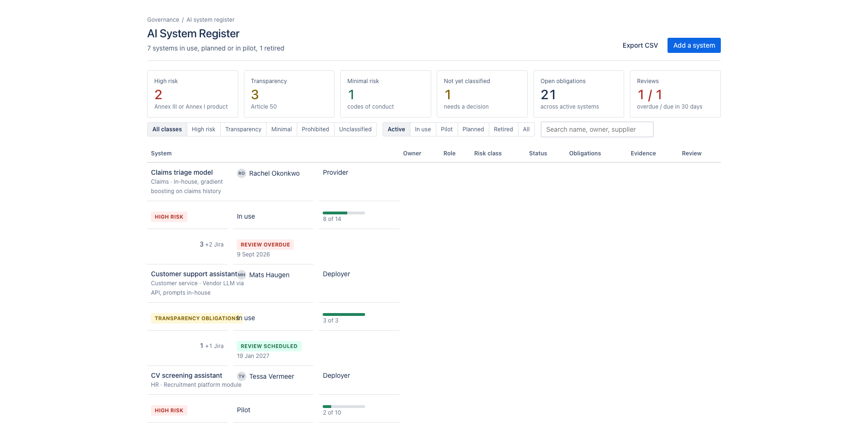
Task: Click the Review Scheduled badge
Action: pyautogui.click(x=269, y=346)
